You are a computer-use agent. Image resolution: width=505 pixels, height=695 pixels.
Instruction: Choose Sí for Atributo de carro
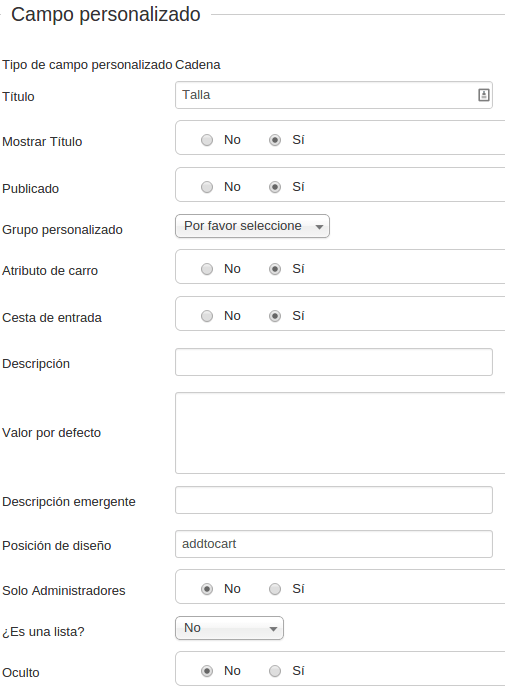tap(275, 269)
